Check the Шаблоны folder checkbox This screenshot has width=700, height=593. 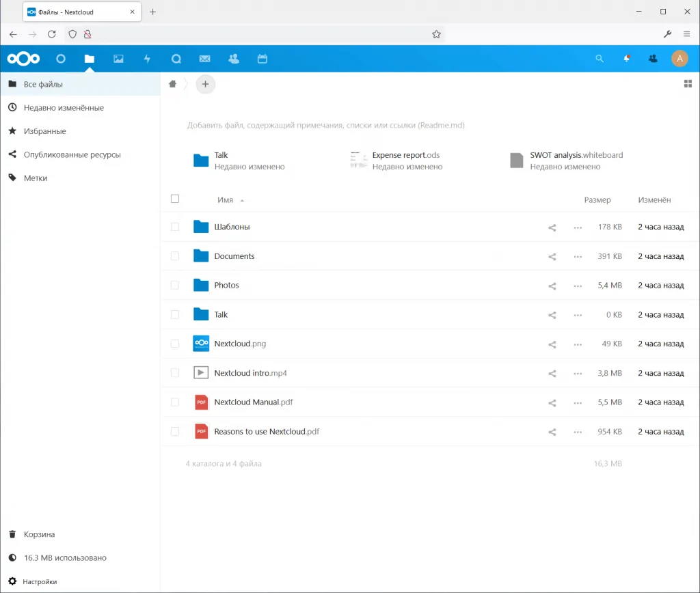coord(175,227)
